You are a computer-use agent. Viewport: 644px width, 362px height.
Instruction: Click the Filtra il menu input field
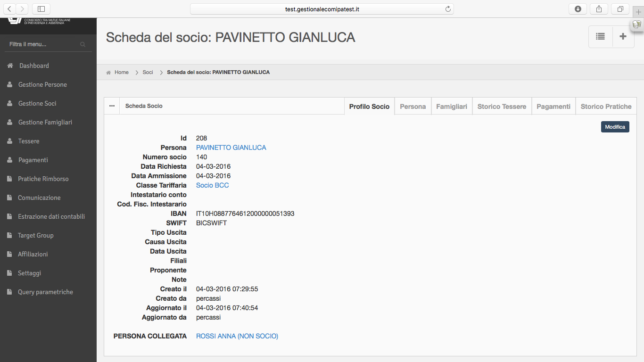48,44
